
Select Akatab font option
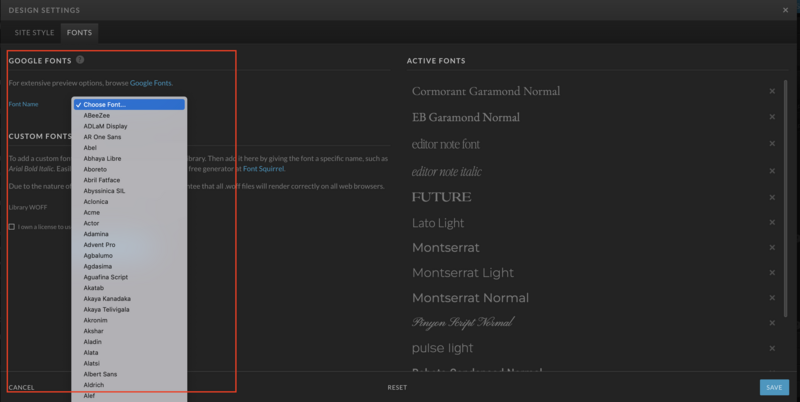[129, 288]
